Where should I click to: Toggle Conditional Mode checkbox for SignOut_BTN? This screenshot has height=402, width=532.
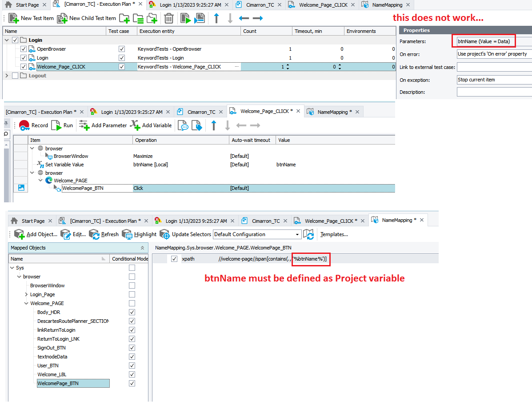click(x=132, y=348)
